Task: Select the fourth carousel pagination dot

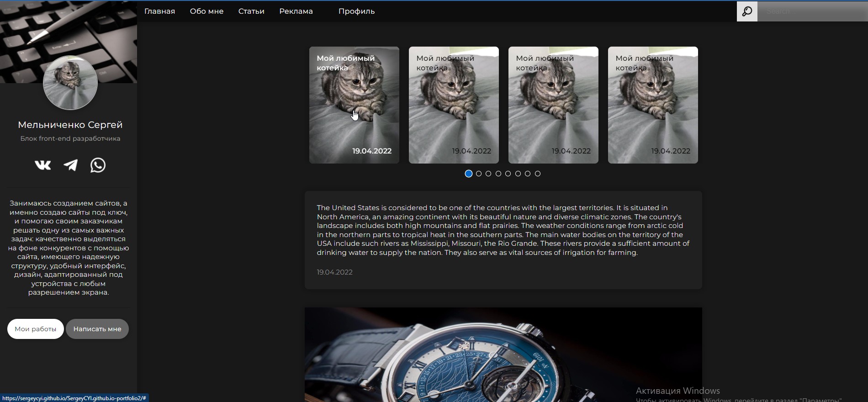Action: [x=498, y=174]
